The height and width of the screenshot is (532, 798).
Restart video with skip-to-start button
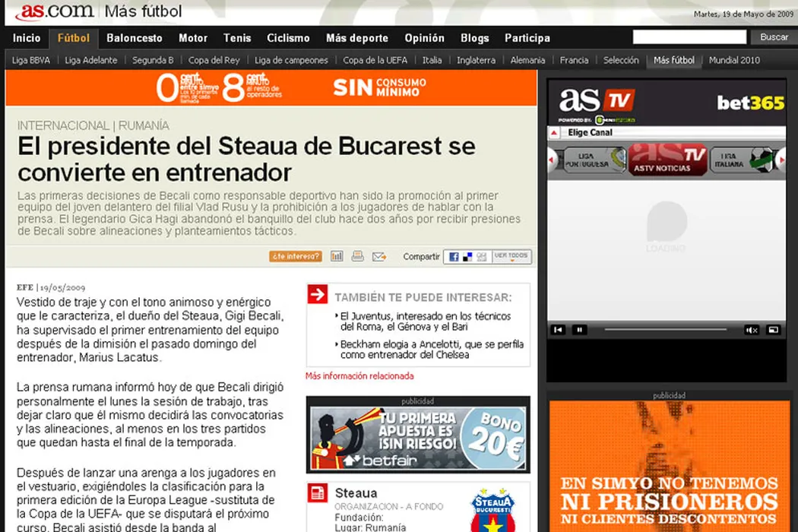(558, 330)
